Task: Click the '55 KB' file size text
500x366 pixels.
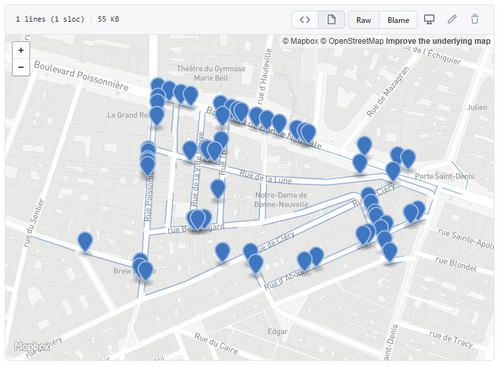Action: (108, 19)
